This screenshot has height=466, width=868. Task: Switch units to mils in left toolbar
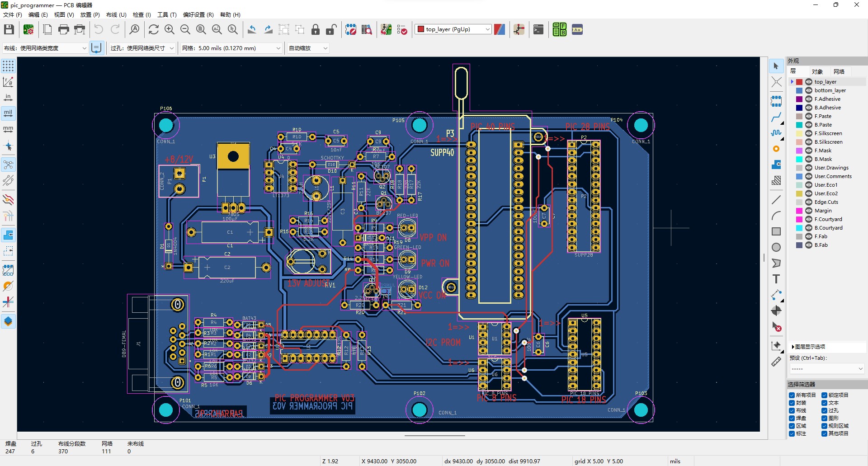pyautogui.click(x=8, y=113)
